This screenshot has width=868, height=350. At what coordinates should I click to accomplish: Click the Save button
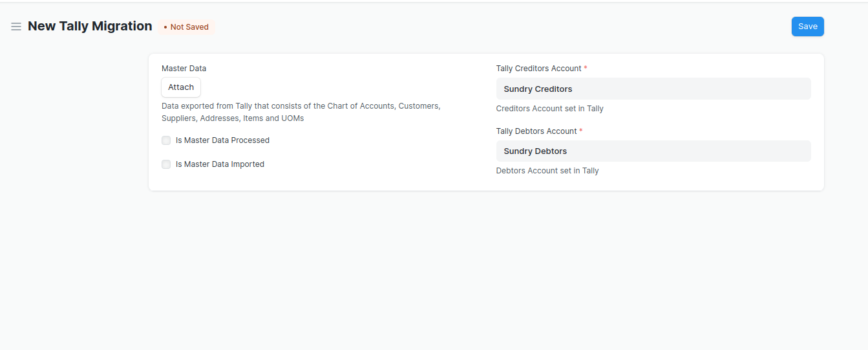click(x=807, y=27)
